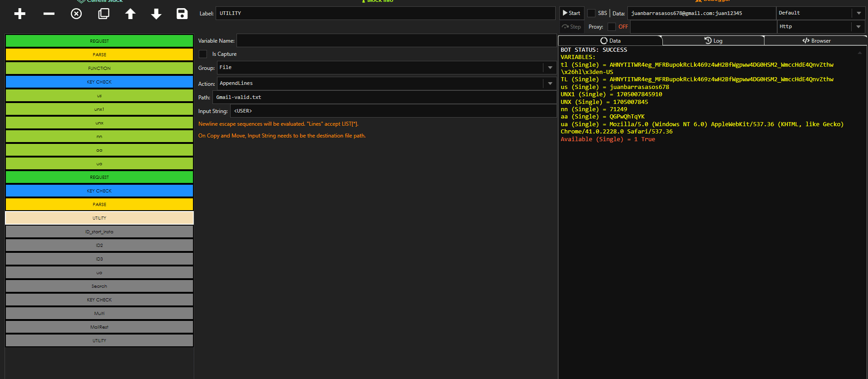The width and height of the screenshot is (868, 379).
Task: Switch to the Log tab
Action: [713, 41]
